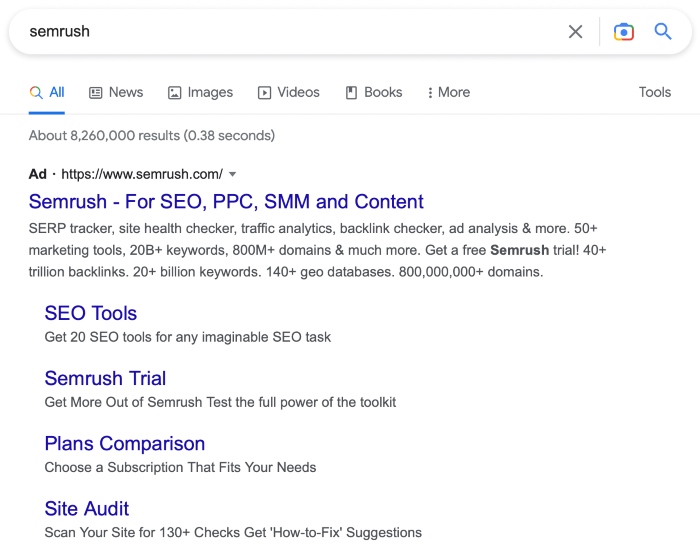
Task: Open the SEO Tools sitelink
Action: 91,313
